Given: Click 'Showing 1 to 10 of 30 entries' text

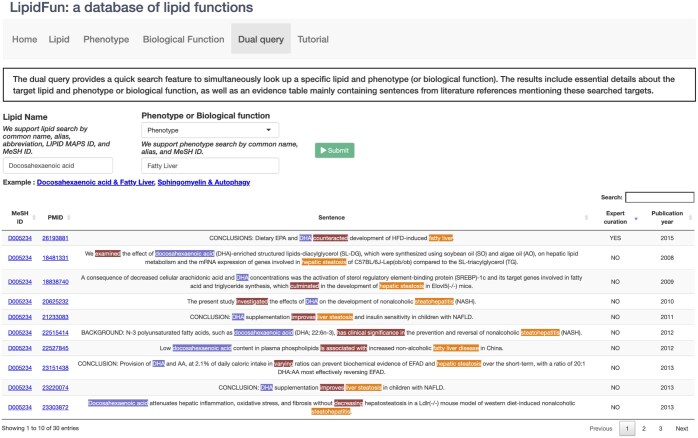Looking at the screenshot, I should 41,428.
